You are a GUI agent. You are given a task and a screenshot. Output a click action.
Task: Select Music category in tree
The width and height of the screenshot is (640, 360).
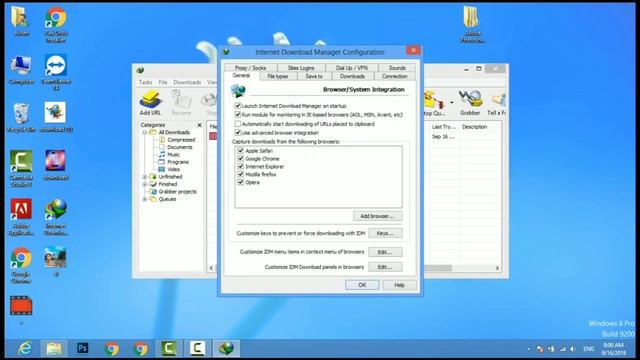tap(173, 154)
